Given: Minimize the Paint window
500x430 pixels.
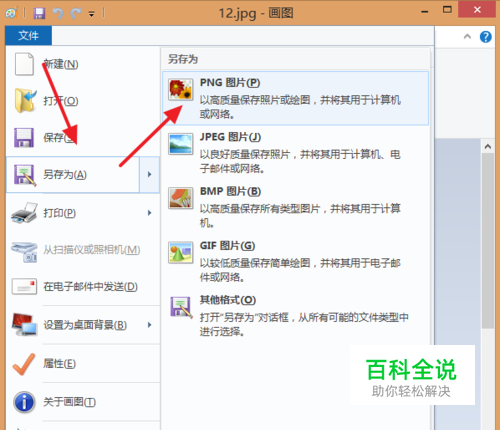Looking at the screenshot, I should tap(425, 12).
